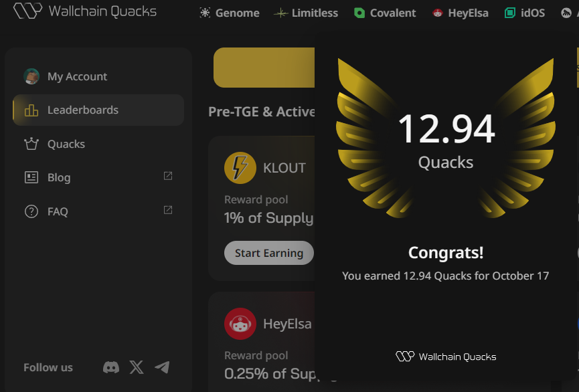Image resolution: width=579 pixels, height=392 pixels.
Task: Click the KLOUT card title
Action: pos(284,168)
